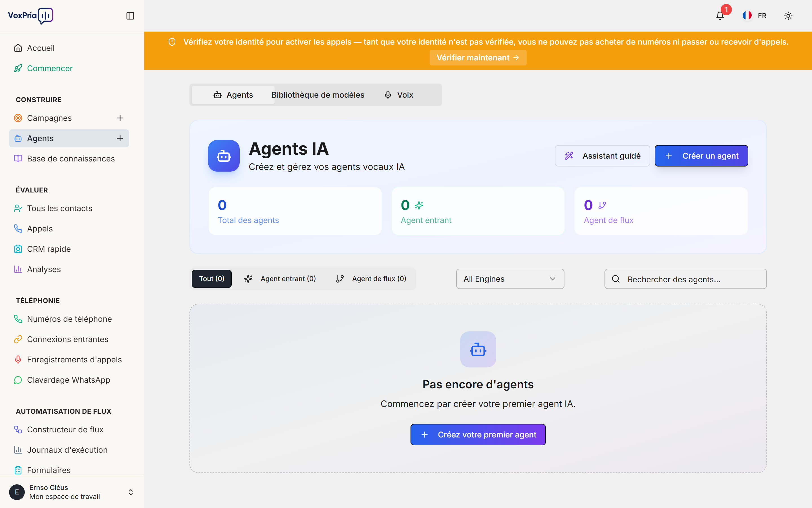
Task: Open Analyses in sidebar
Action: [x=69, y=269]
